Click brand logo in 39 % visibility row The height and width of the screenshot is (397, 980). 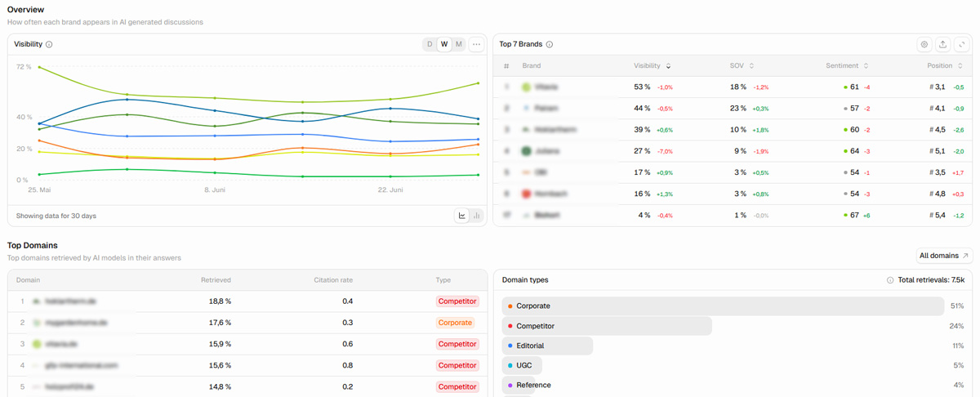(527, 129)
